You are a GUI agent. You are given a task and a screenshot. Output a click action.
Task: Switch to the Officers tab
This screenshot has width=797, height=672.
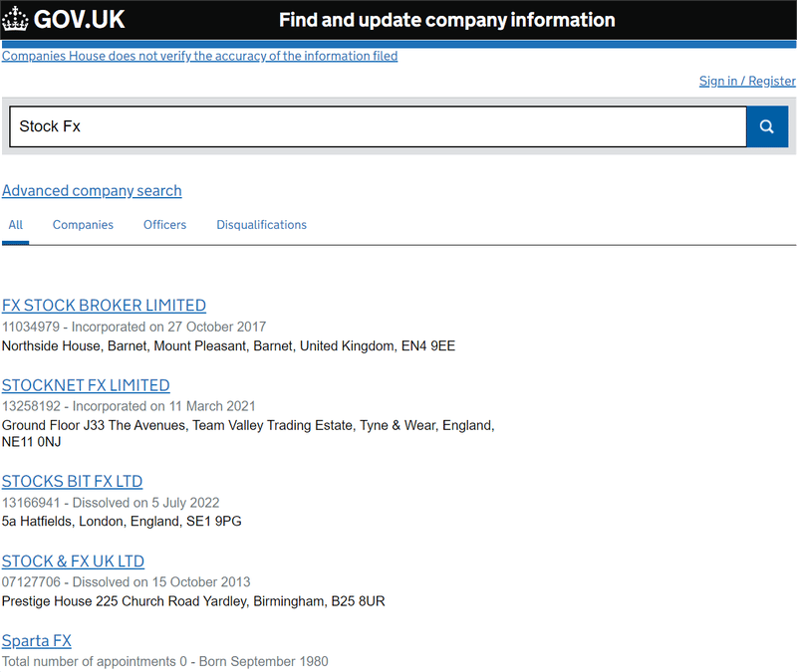coord(164,225)
